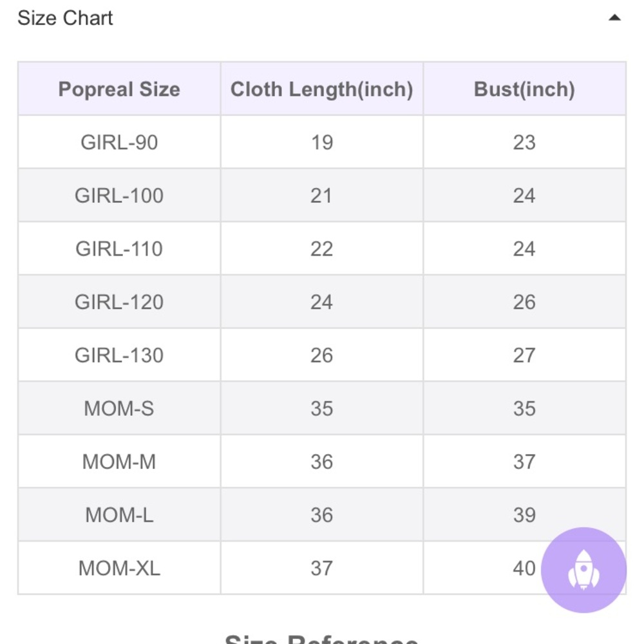The width and height of the screenshot is (644, 644).
Task: Select the GIRL-130 size cell
Action: click(x=119, y=355)
